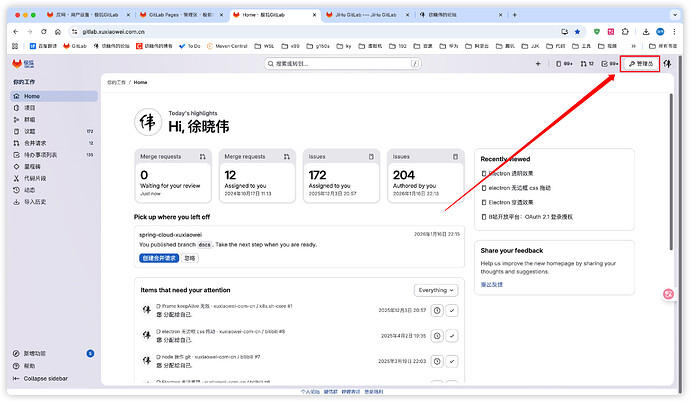The width and height of the screenshot is (690, 402).
Task: Mark the electron 无边框 css item as done
Action: tap(452, 336)
